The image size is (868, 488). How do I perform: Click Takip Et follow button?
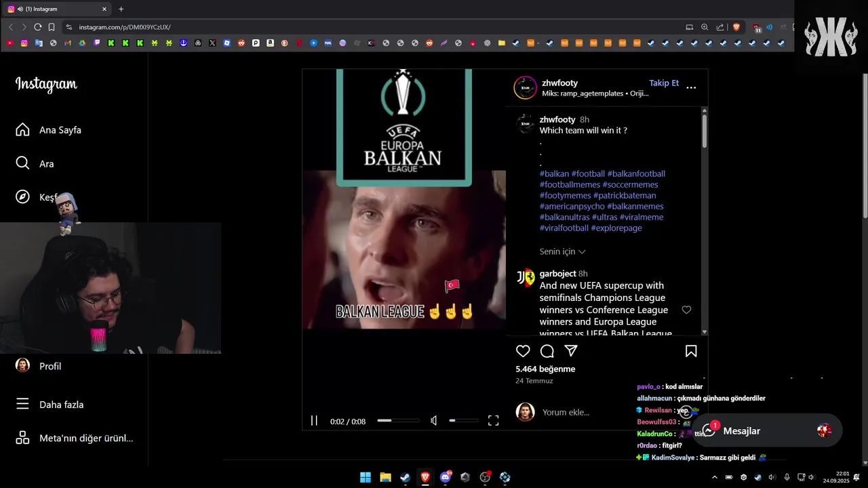(664, 83)
